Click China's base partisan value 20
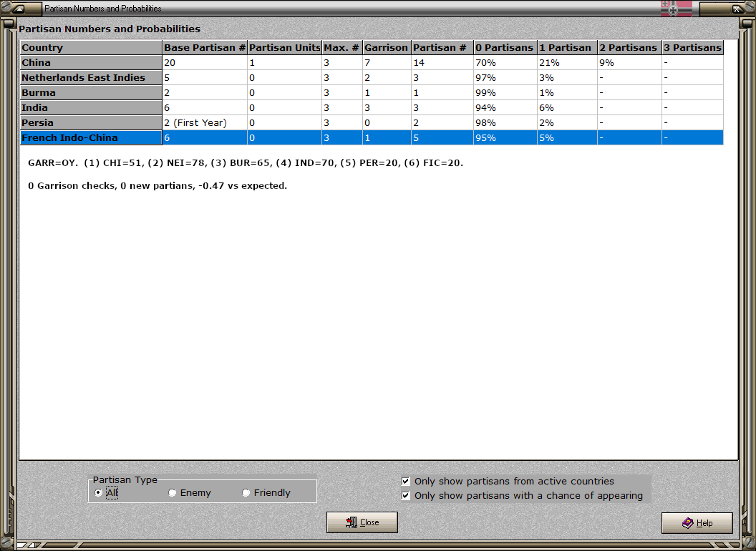Image resolution: width=756 pixels, height=551 pixels. (x=205, y=63)
